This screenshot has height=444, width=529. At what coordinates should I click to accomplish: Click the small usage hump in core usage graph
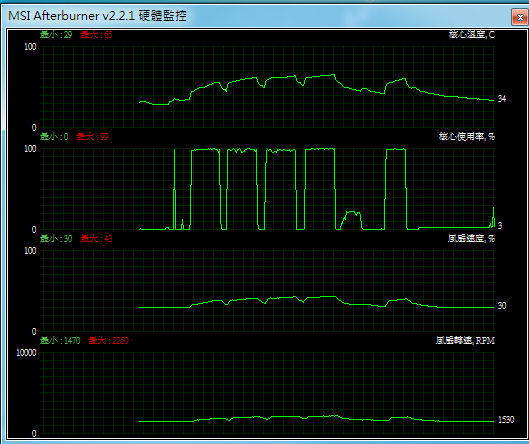click(x=351, y=220)
